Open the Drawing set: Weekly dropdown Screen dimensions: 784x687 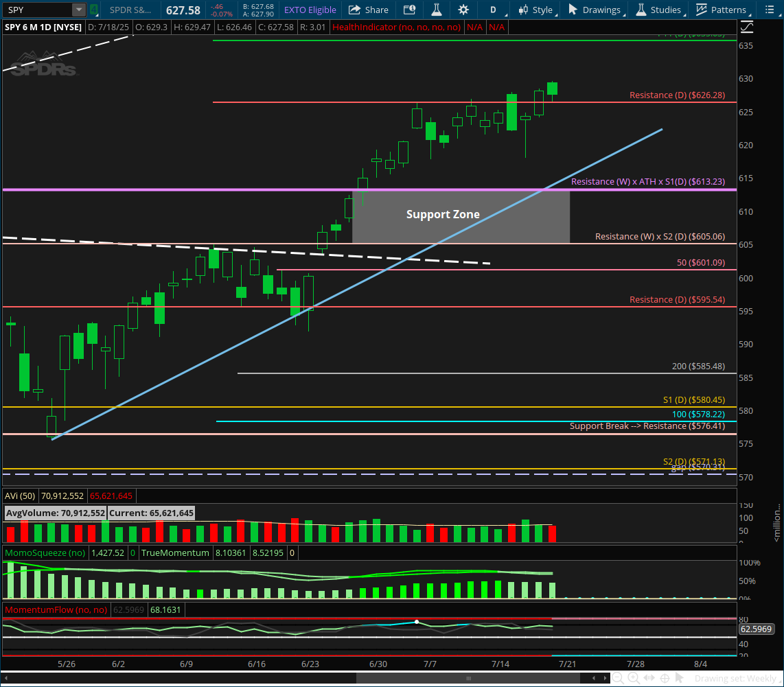coord(737,679)
